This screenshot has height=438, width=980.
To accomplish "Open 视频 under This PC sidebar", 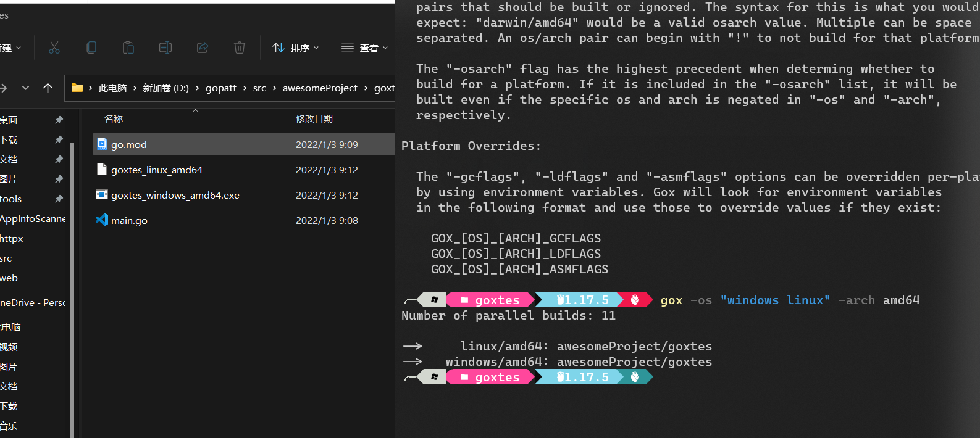I will click(x=9, y=347).
